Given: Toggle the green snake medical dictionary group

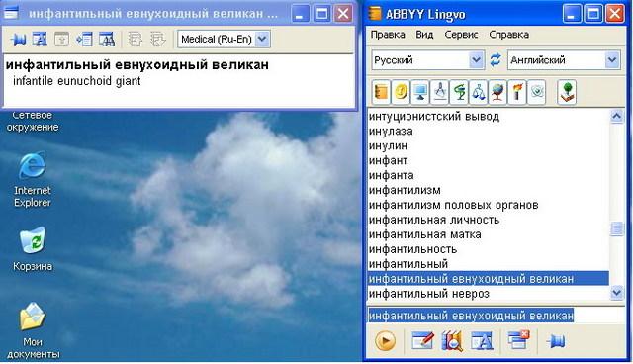Looking at the screenshot, I should [x=459, y=92].
